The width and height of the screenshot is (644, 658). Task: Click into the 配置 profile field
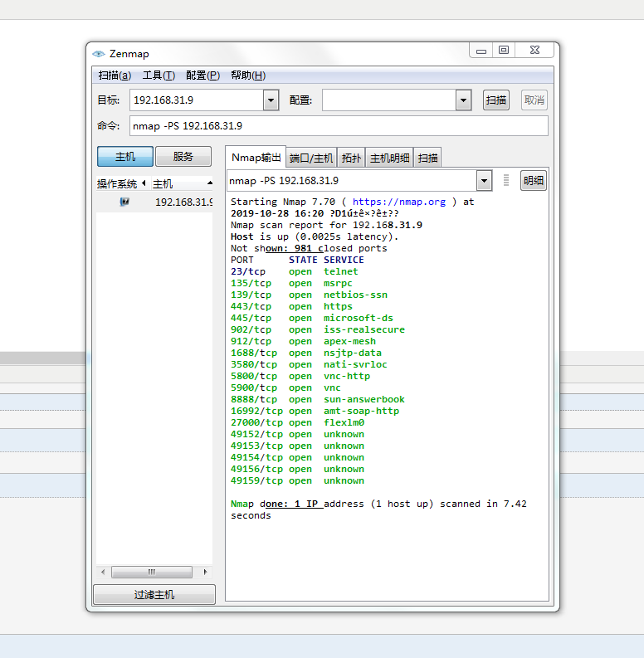click(389, 100)
